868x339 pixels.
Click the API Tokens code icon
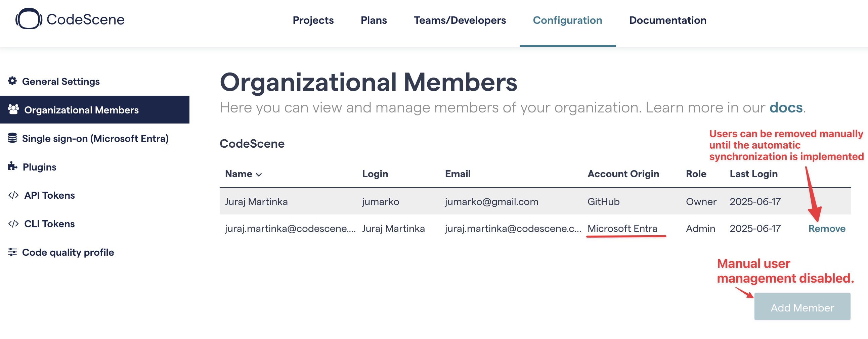click(x=13, y=195)
